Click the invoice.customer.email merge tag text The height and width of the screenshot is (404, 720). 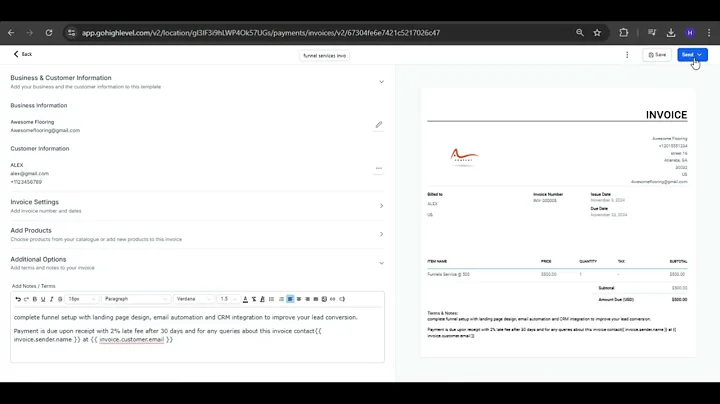pyautogui.click(x=131, y=340)
